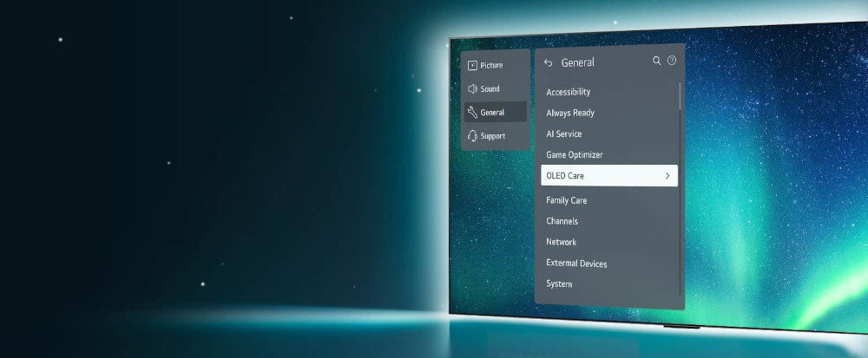Open Support via the headset icon

click(472, 136)
